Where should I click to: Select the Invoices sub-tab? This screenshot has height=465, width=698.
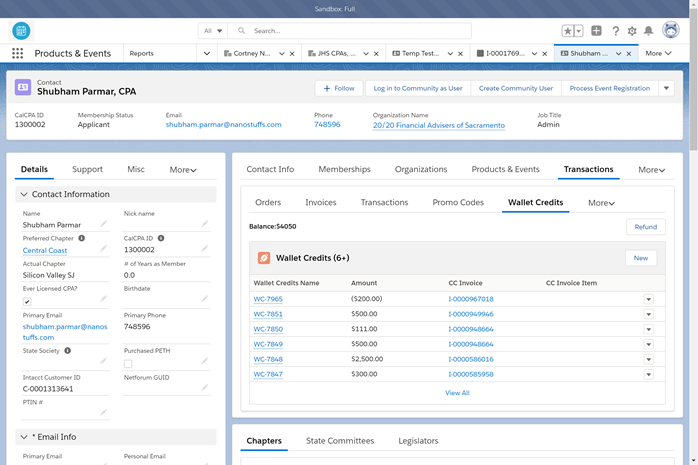point(320,203)
